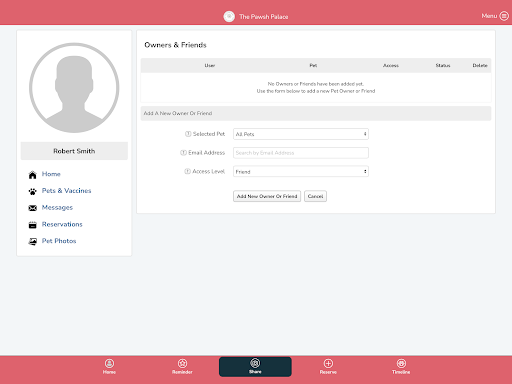Open the Access Level dropdown showing Friend
Image resolution: width=512 pixels, height=384 pixels.
click(301, 171)
